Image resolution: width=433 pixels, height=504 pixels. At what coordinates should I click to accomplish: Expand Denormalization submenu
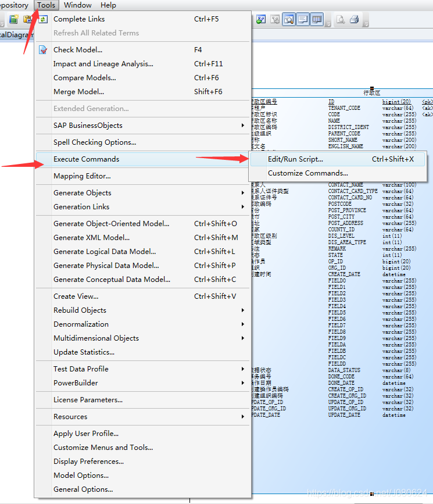243,324
